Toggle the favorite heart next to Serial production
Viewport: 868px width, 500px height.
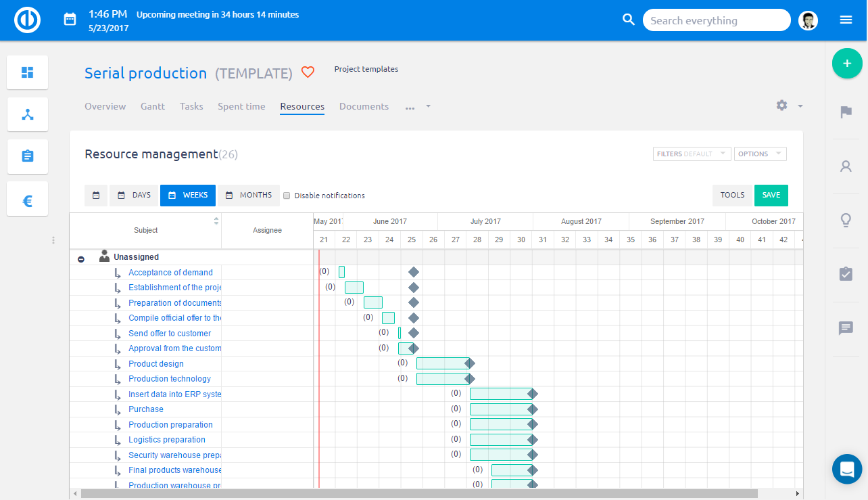pos(308,72)
